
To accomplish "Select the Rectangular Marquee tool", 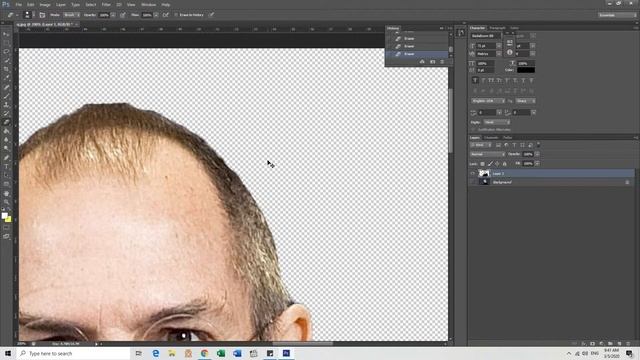I will click(6, 43).
